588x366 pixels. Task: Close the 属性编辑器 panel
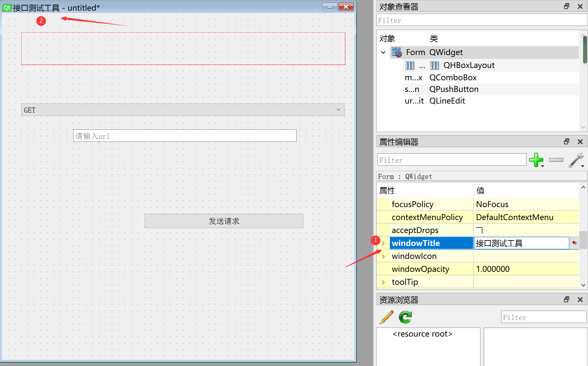pos(580,142)
